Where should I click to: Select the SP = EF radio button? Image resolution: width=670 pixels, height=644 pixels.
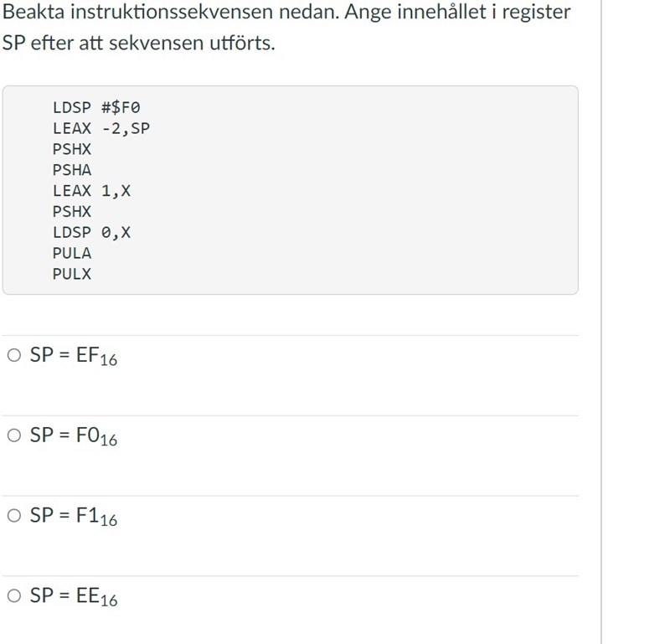[13, 355]
